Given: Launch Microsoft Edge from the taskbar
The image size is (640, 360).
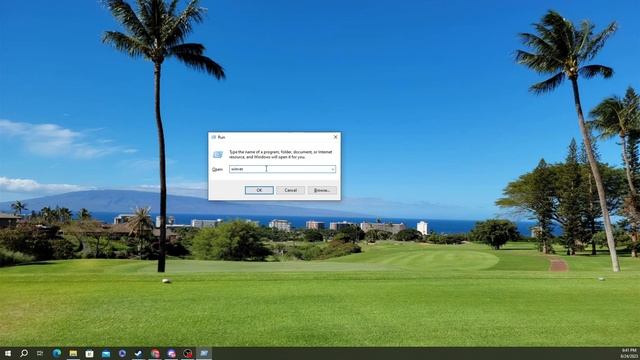Looking at the screenshot, I should pos(57,353).
